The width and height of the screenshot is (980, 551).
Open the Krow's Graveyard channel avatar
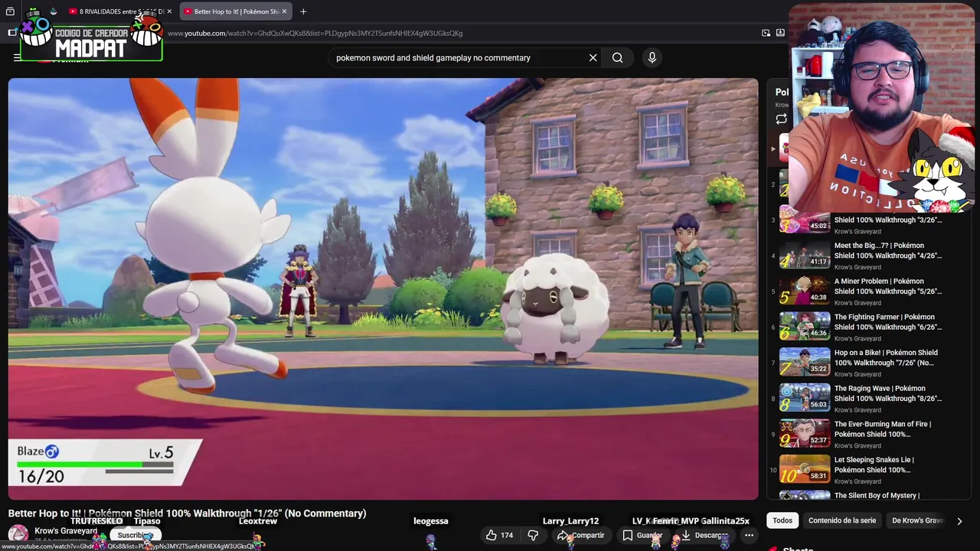(x=18, y=535)
